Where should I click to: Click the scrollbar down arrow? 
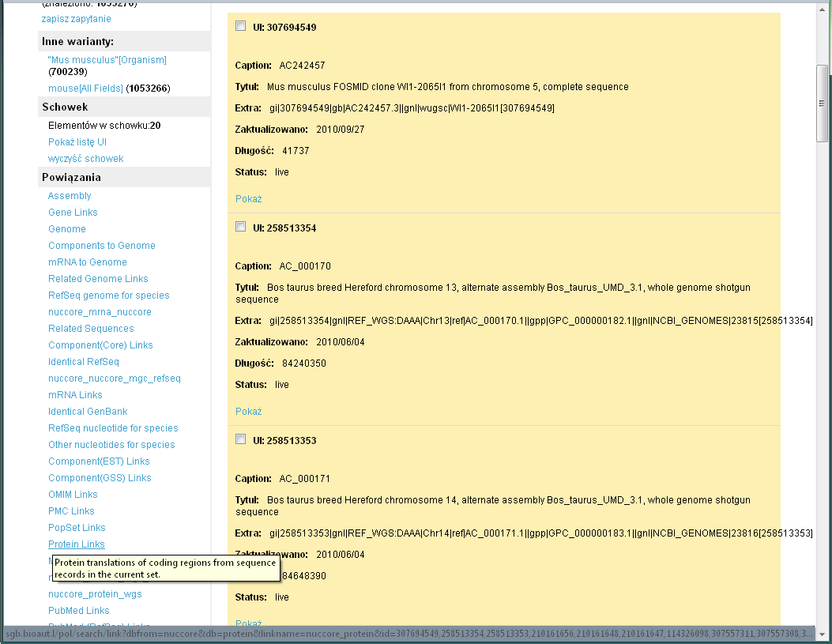point(822,635)
